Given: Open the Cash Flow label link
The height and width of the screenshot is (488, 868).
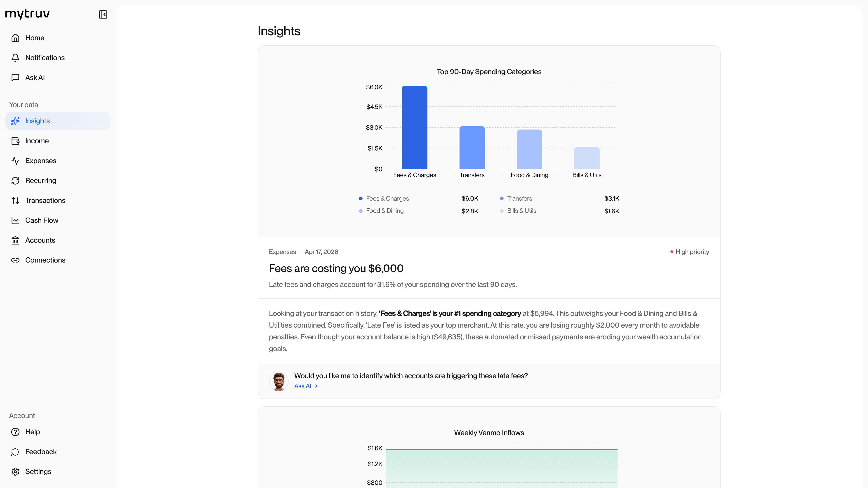Looking at the screenshot, I should click(x=42, y=220).
